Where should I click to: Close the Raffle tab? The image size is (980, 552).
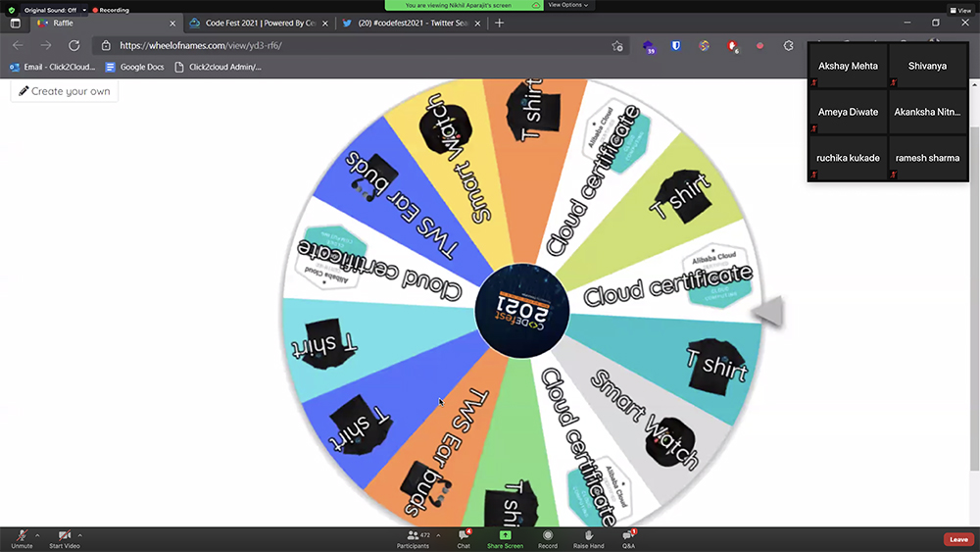click(172, 24)
